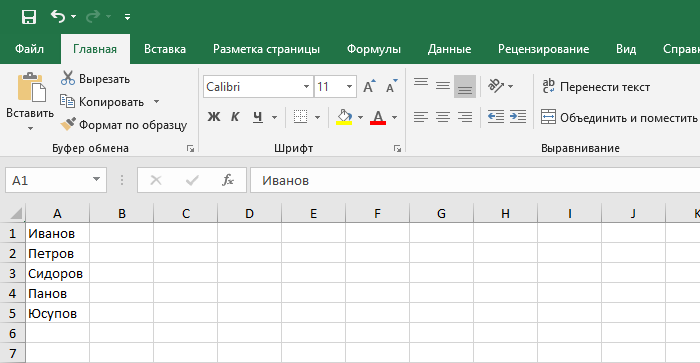Click the Select All corner triangle

[16, 213]
